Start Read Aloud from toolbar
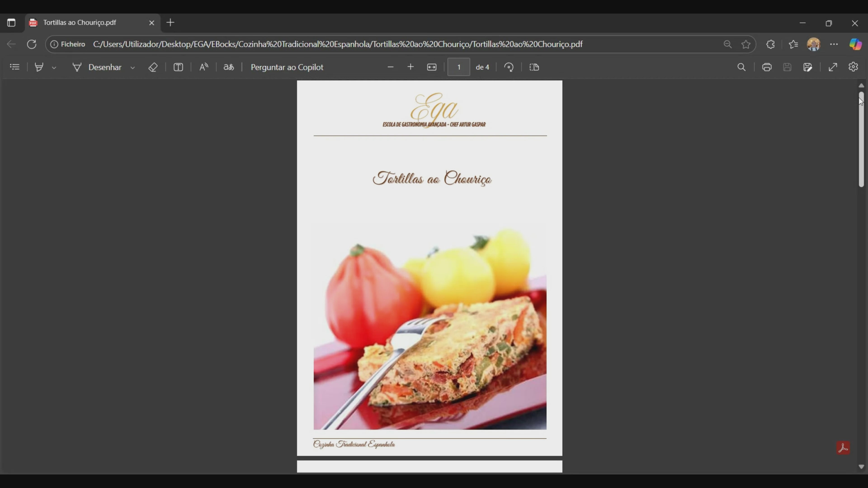Screen dimensions: 868x488 pyautogui.click(x=203, y=67)
